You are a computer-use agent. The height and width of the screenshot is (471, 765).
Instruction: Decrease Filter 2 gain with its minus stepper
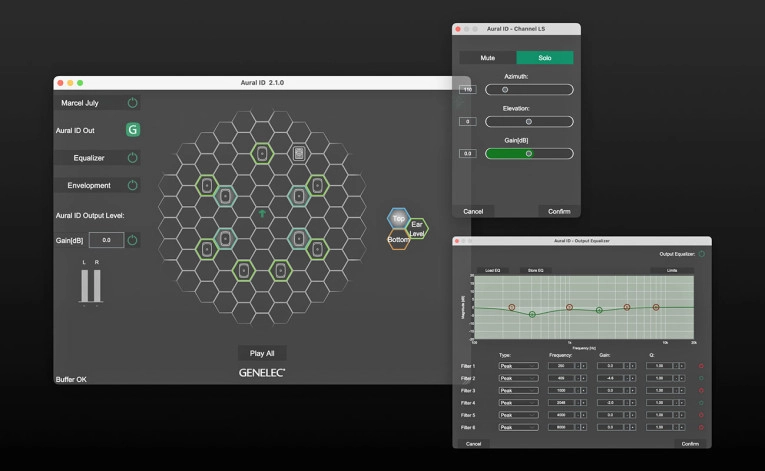627,378
